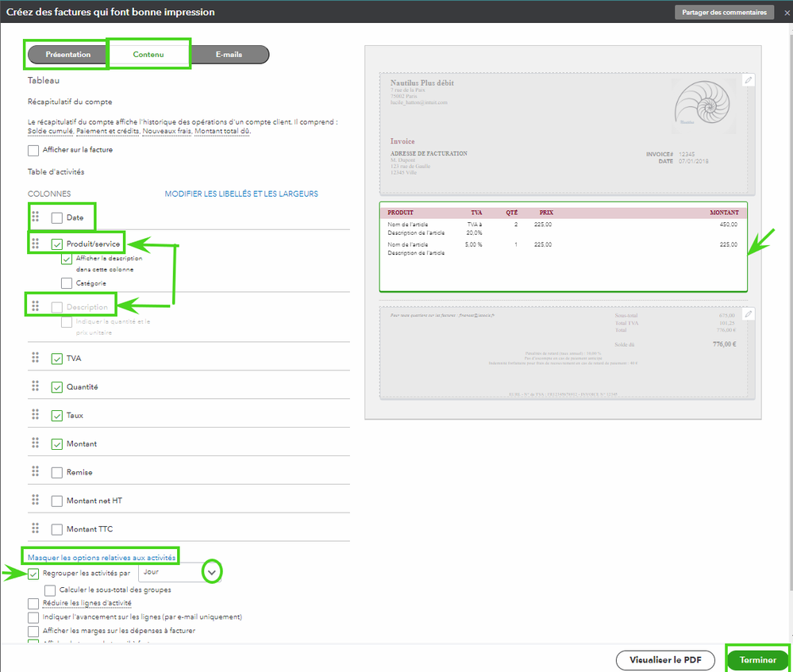
Task: Check the Catégorie checkbox
Action: click(66, 283)
